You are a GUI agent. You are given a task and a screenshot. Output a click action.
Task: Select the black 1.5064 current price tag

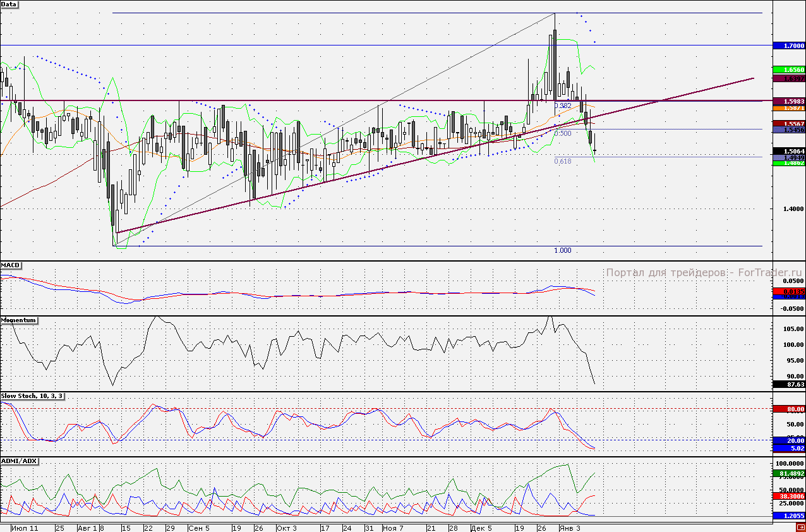[789, 152]
